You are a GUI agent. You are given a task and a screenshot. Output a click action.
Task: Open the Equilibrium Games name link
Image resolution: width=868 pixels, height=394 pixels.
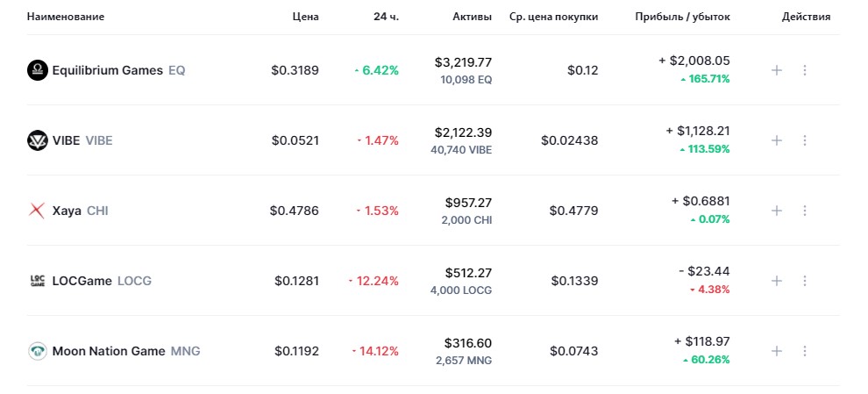107,70
